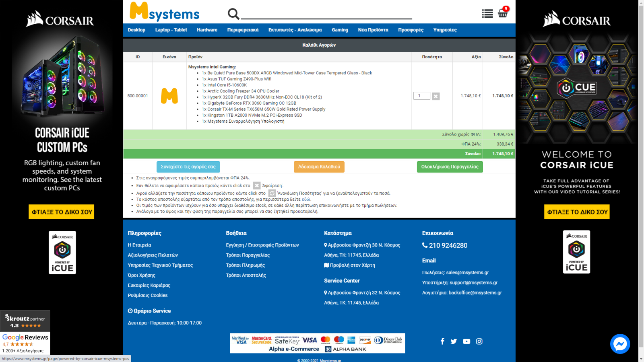Email support@msystems.gr link
The width and height of the screenshot is (644, 362).
coord(473,282)
